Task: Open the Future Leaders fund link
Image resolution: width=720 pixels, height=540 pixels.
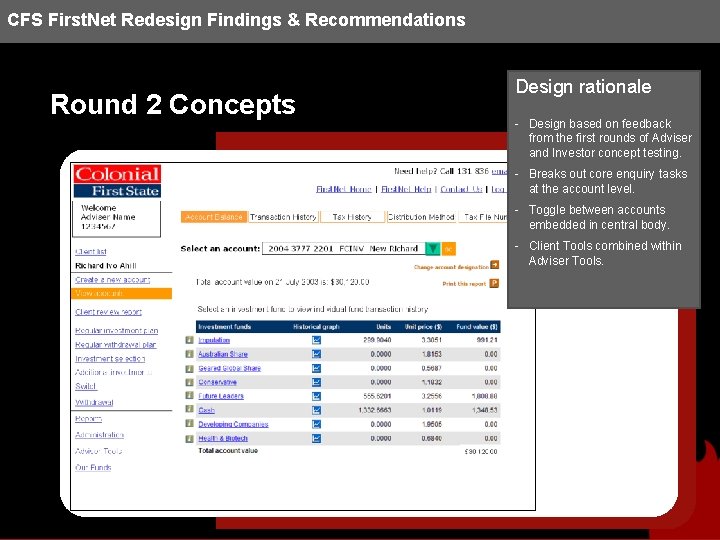Action: [x=221, y=396]
